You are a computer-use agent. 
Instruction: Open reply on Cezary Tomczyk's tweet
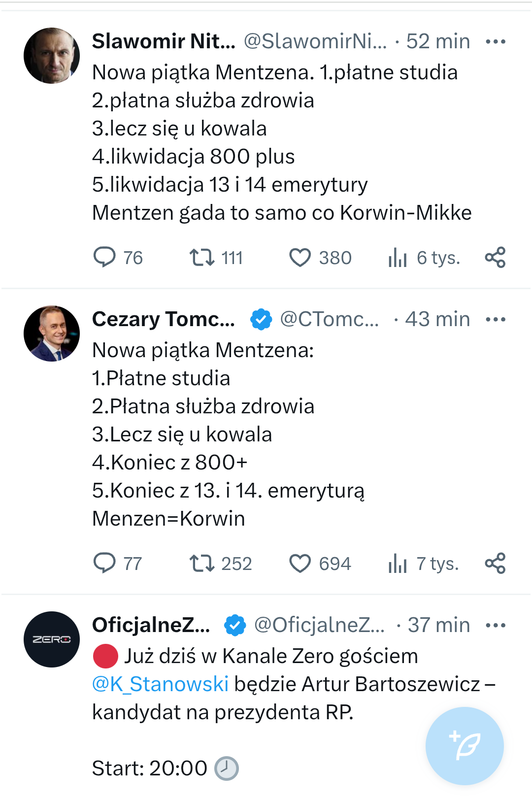(104, 563)
